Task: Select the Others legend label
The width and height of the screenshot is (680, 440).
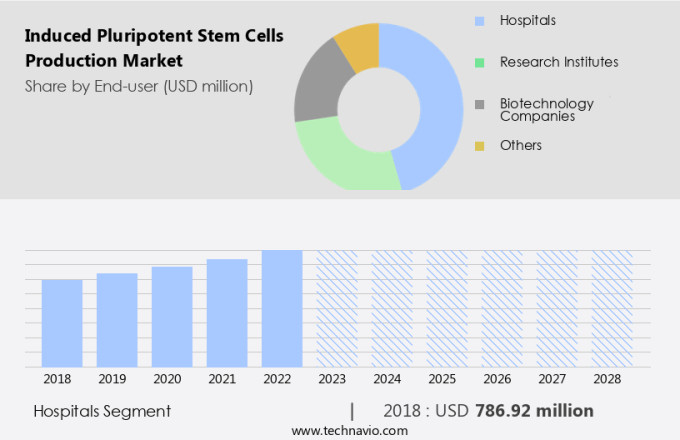Action: tap(521, 146)
